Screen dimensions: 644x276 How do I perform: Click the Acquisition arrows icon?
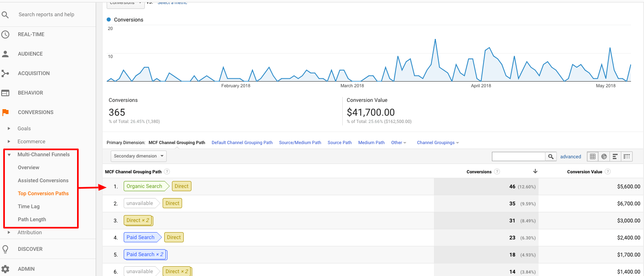point(5,73)
